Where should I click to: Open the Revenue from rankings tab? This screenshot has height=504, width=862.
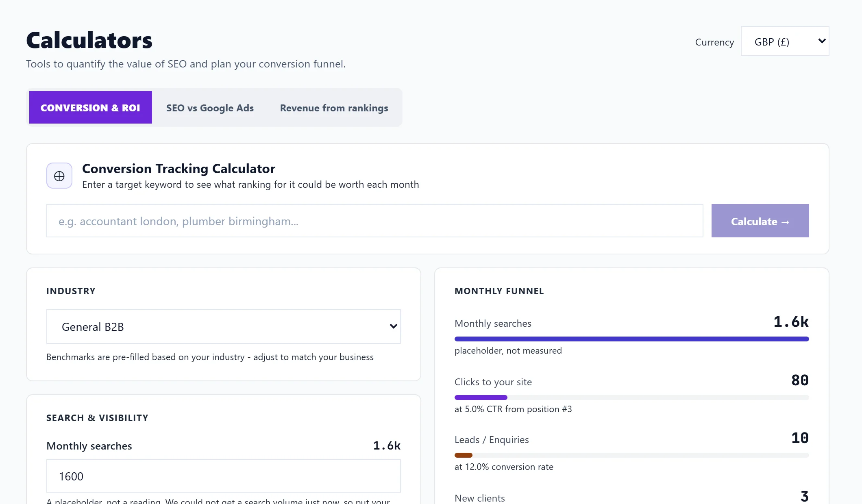334,108
